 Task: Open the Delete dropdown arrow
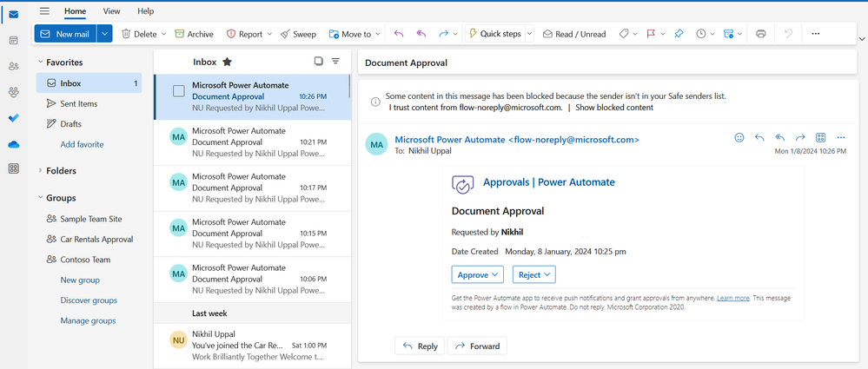click(x=164, y=34)
